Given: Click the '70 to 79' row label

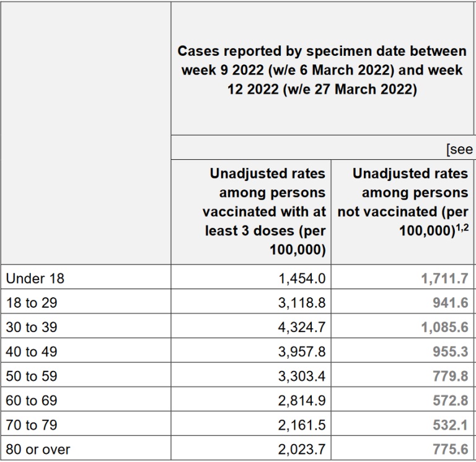Looking at the screenshot, I should click(x=31, y=425).
